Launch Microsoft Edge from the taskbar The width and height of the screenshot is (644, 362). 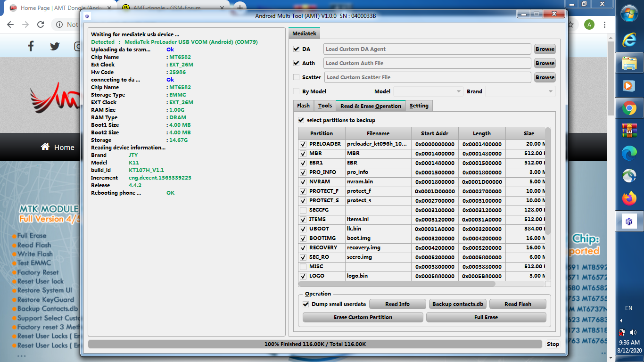click(629, 153)
